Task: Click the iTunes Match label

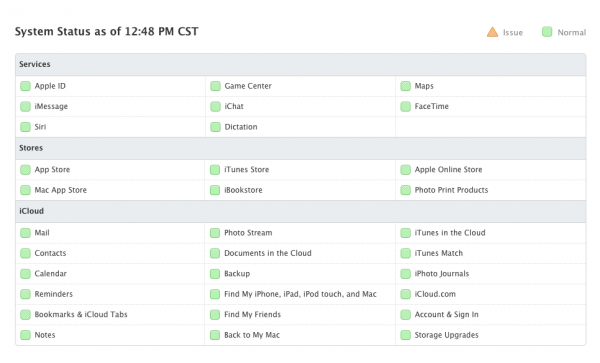Action: pyautogui.click(x=439, y=253)
